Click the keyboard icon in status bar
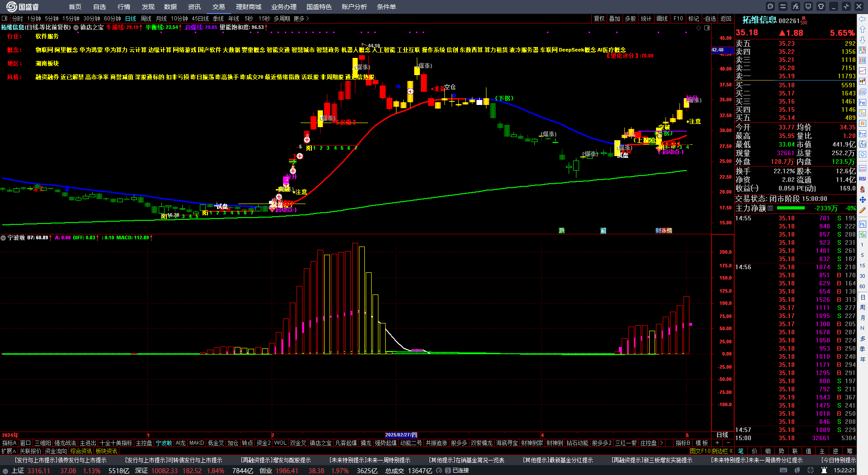Viewport: 868px width, 475px height. [x=783, y=470]
